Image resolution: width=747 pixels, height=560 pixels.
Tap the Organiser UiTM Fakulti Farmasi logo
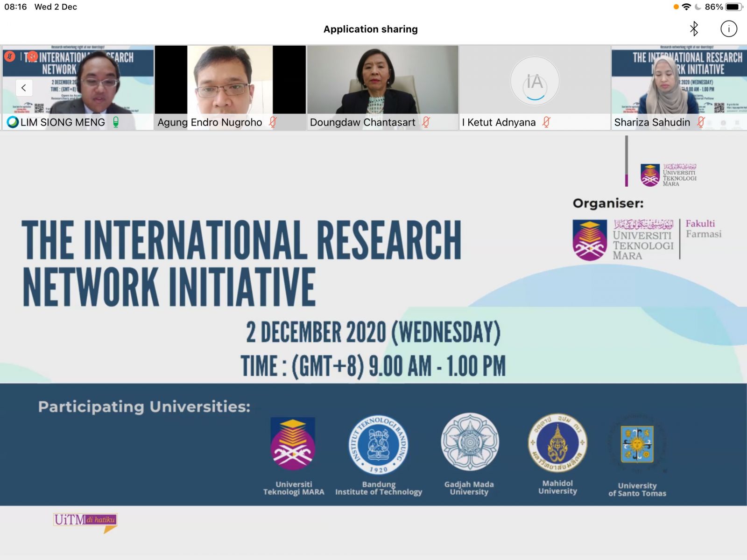point(647,239)
